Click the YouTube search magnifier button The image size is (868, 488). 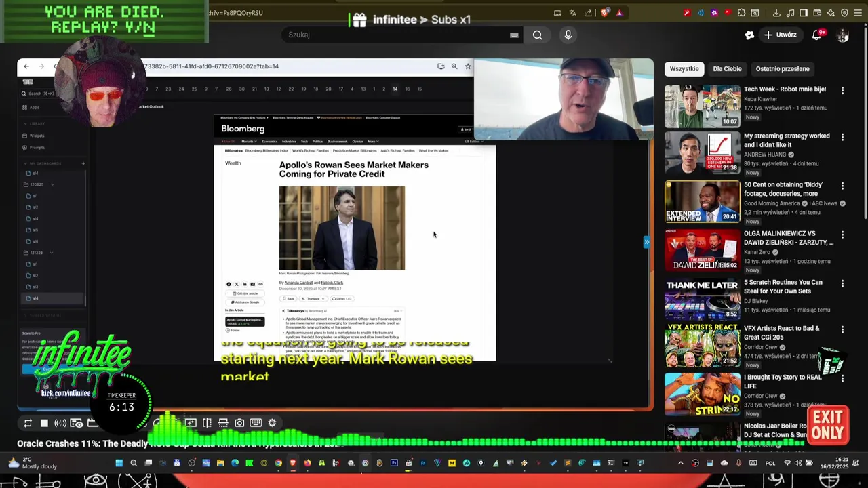tap(537, 35)
